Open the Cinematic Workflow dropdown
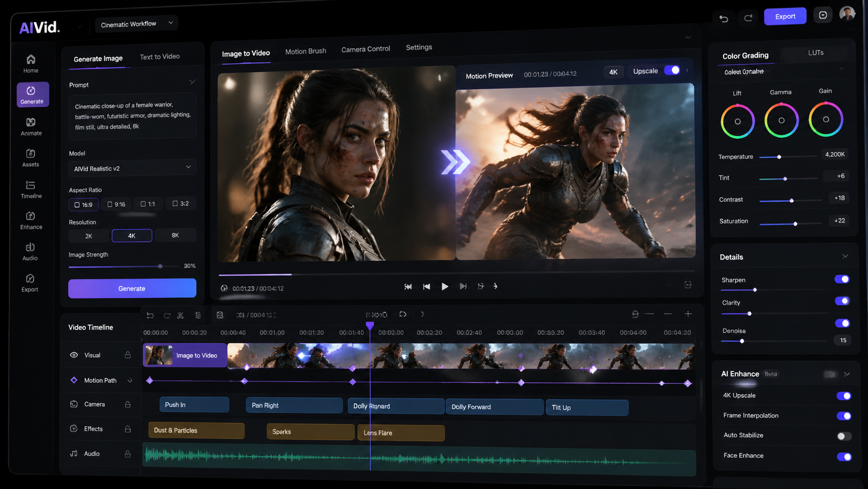This screenshot has width=868, height=489. pyautogui.click(x=137, y=23)
